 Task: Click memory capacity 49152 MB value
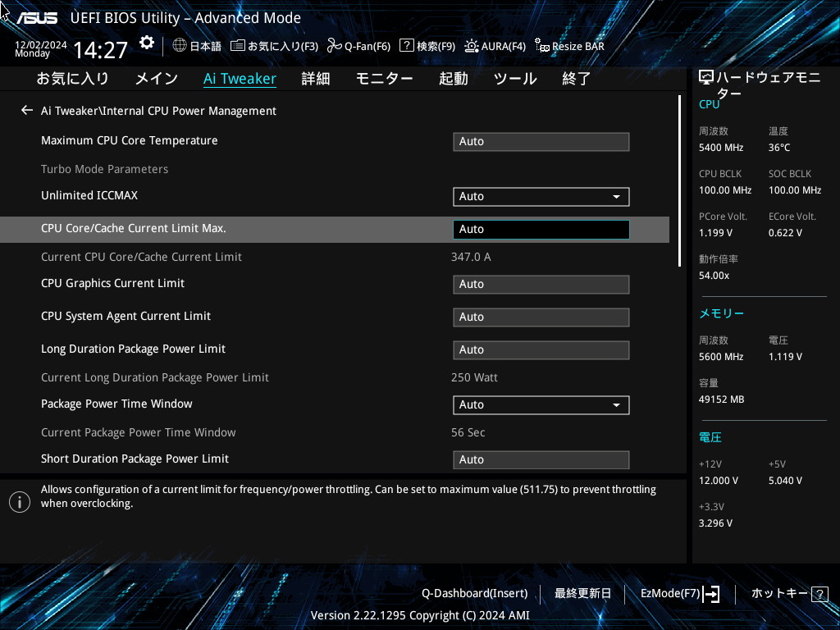(722, 399)
